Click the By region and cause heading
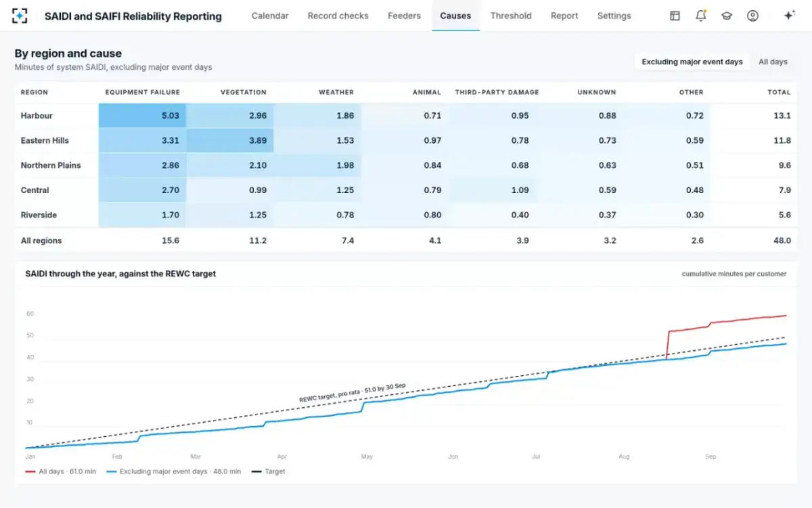The height and width of the screenshot is (508, 812). [x=68, y=54]
